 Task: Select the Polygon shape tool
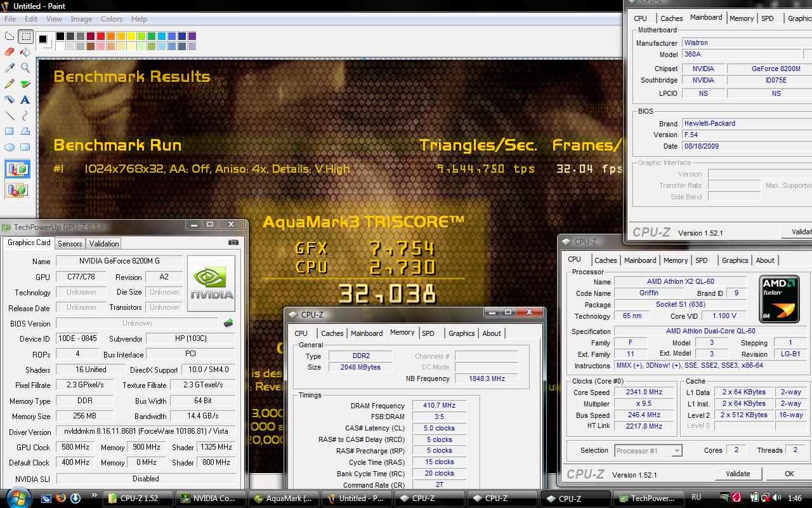[25, 131]
